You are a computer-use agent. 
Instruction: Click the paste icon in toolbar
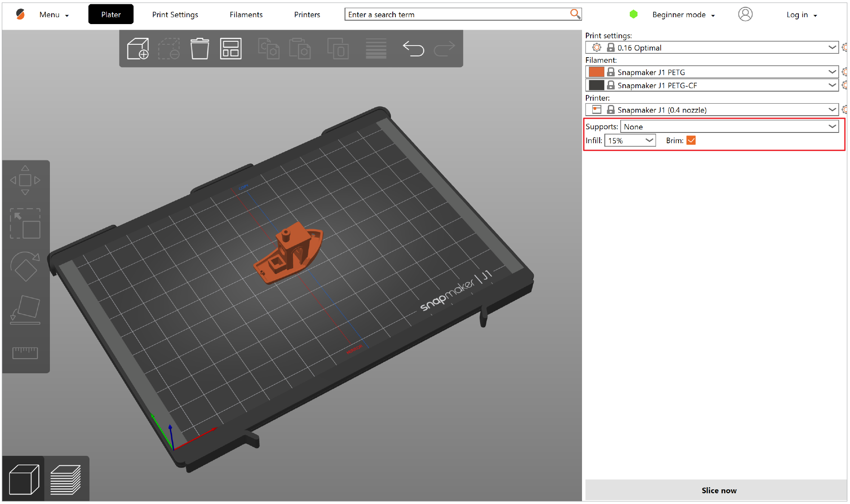299,49
